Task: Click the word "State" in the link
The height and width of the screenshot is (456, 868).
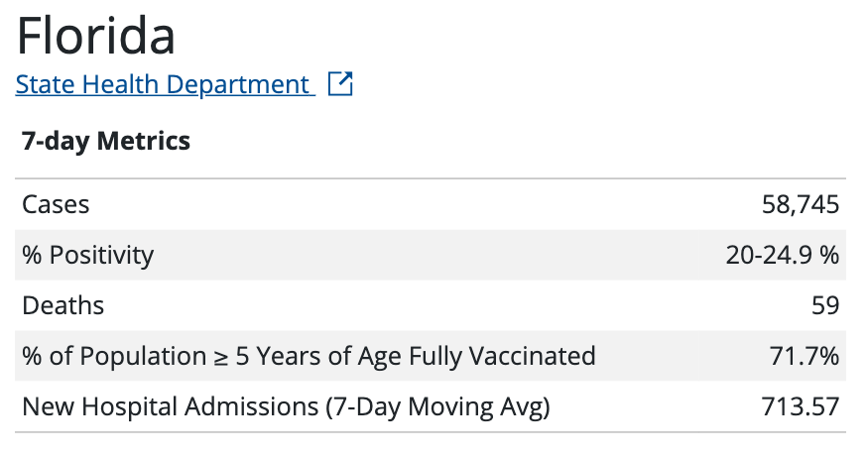Action: point(45,85)
